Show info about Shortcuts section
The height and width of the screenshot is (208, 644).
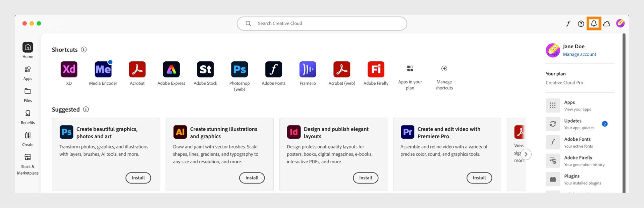pyautogui.click(x=84, y=50)
